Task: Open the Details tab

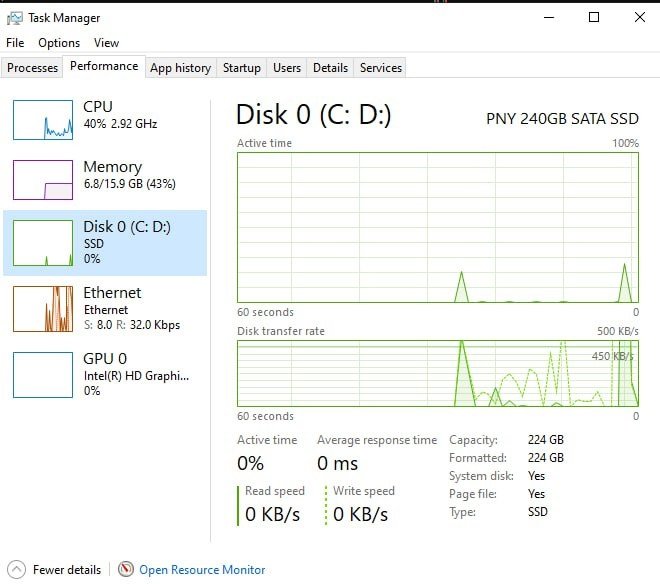Action: 330,68
